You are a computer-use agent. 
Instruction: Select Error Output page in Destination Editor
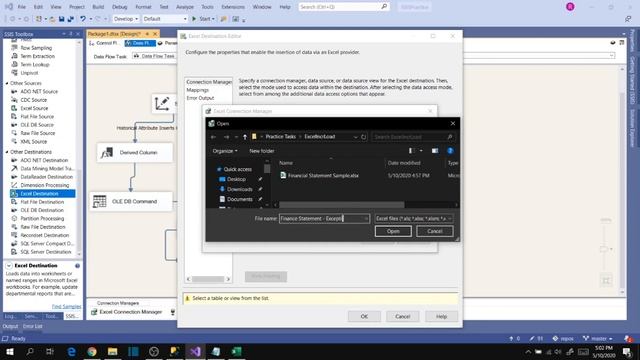click(200, 98)
